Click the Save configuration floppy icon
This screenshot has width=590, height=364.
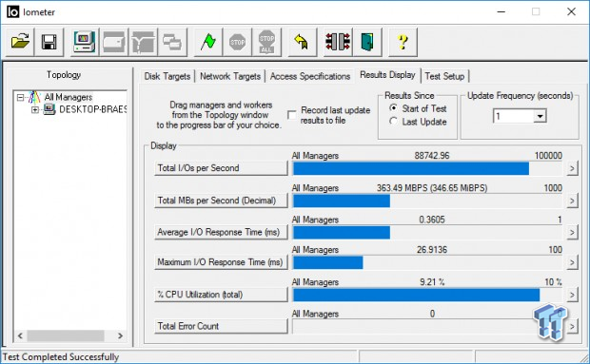coord(49,42)
